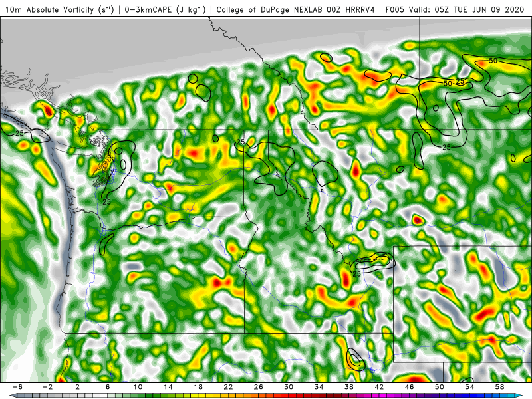Click the -2 value on the color scale
The image size is (532, 399).
point(47,387)
